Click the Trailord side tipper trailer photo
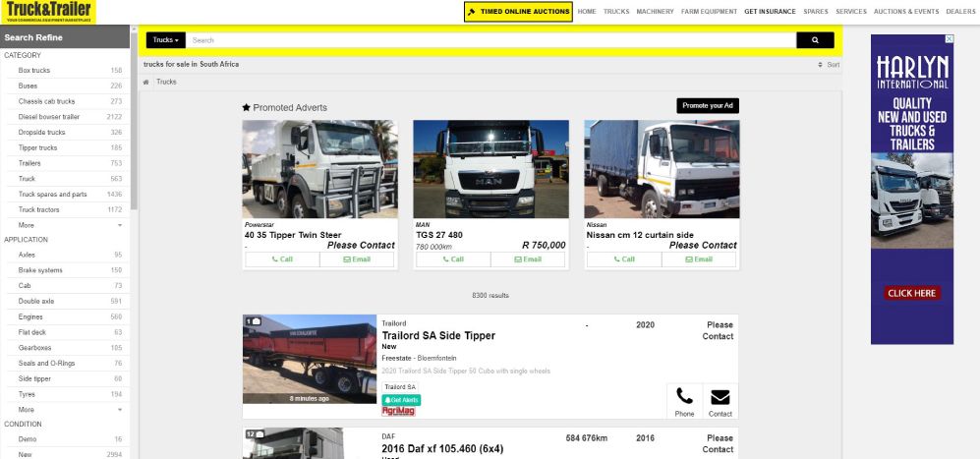 [310, 359]
